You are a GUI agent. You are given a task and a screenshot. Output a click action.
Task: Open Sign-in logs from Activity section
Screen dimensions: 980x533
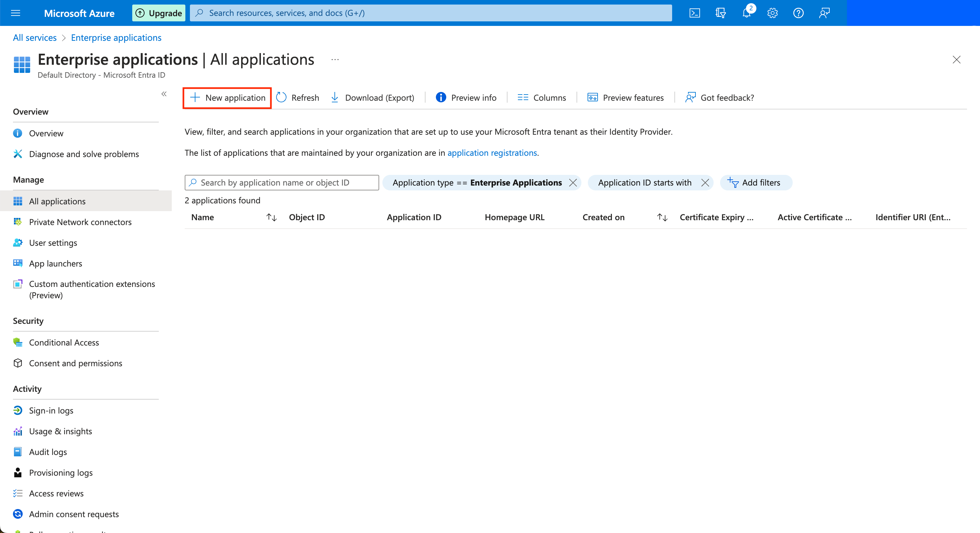[x=51, y=410]
